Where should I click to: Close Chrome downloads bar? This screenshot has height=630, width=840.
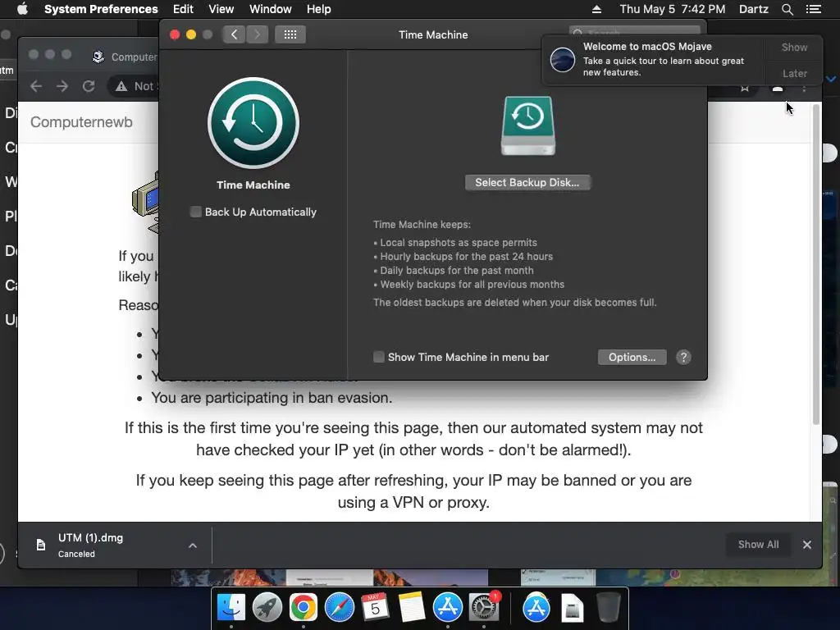[807, 545]
